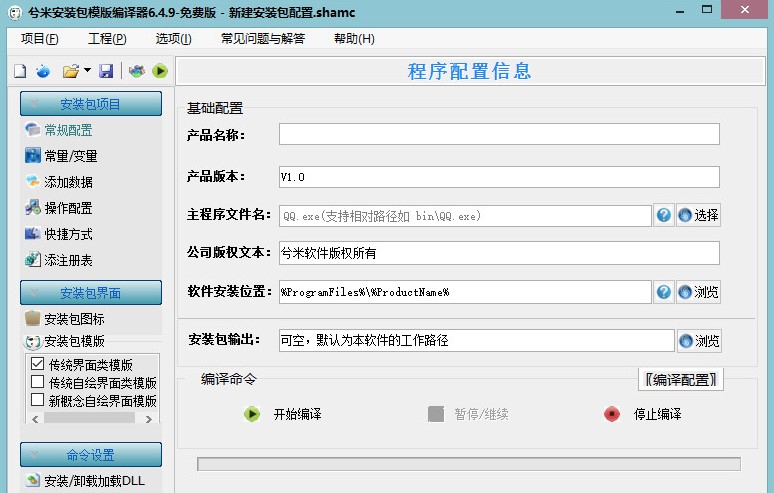This screenshot has width=774, height=493.
Task: Select 常规配置 in the sidebar
Action: (69, 130)
